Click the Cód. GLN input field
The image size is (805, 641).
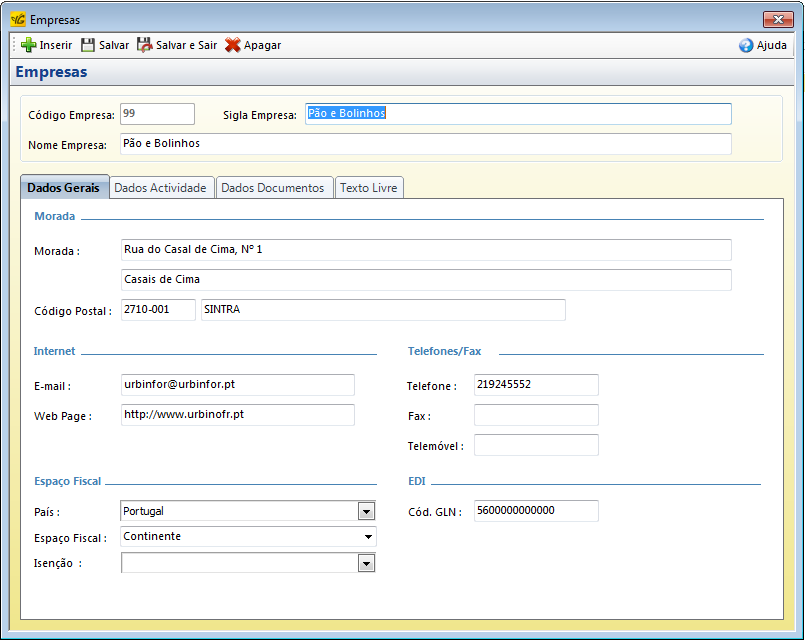pyautogui.click(x=536, y=511)
